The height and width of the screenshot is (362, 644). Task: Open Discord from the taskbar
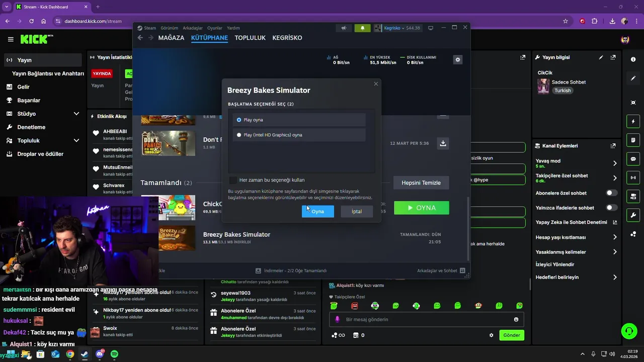point(100,354)
